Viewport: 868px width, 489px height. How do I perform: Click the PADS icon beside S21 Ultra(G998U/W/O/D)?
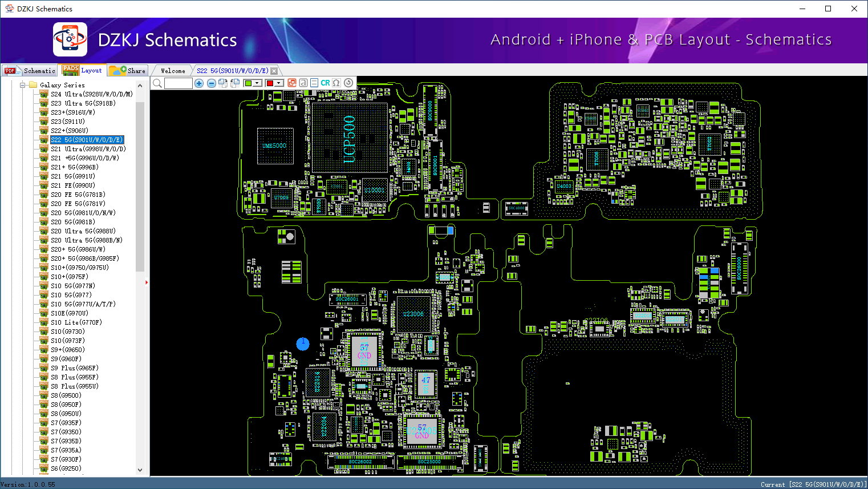point(44,148)
